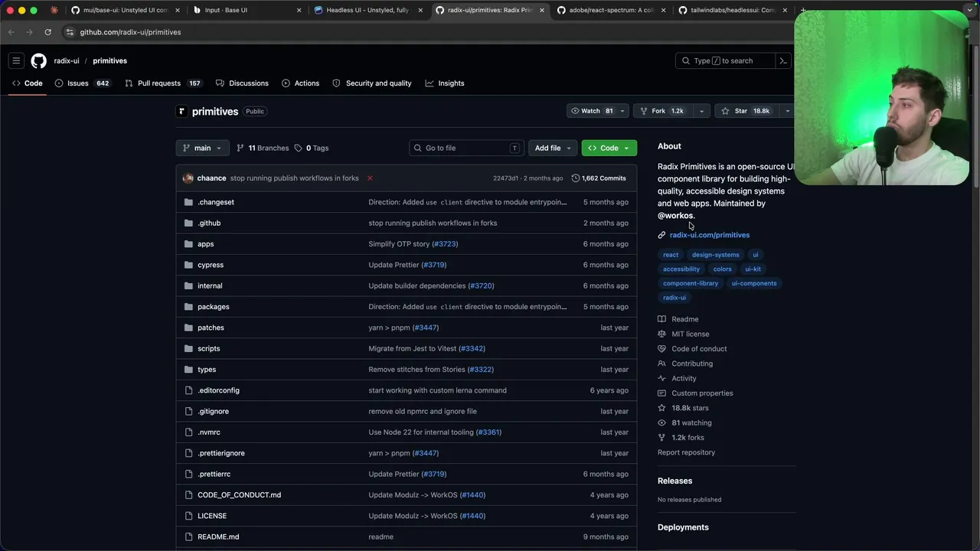
Task: Open the README.md file
Action: 218,536
